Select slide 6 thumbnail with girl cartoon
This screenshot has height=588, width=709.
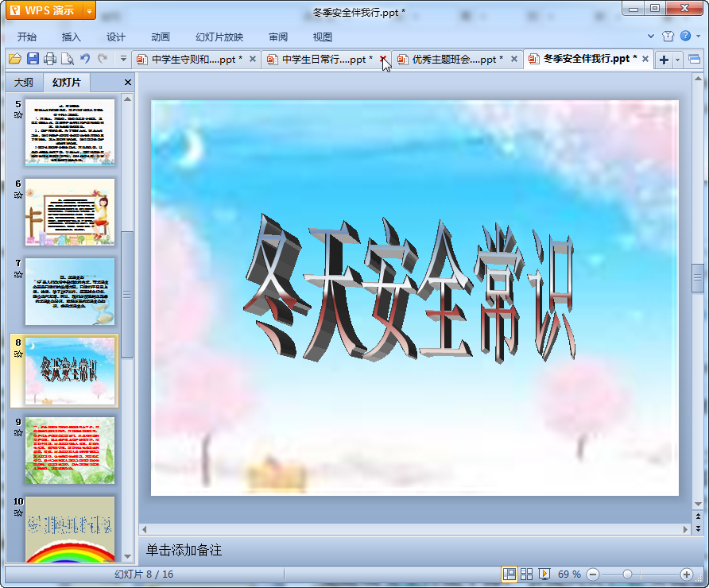pyautogui.click(x=70, y=212)
